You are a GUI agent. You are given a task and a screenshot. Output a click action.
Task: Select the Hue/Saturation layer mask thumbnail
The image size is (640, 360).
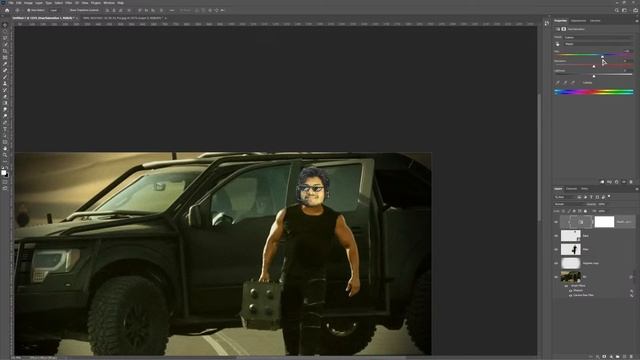[x=604, y=222]
